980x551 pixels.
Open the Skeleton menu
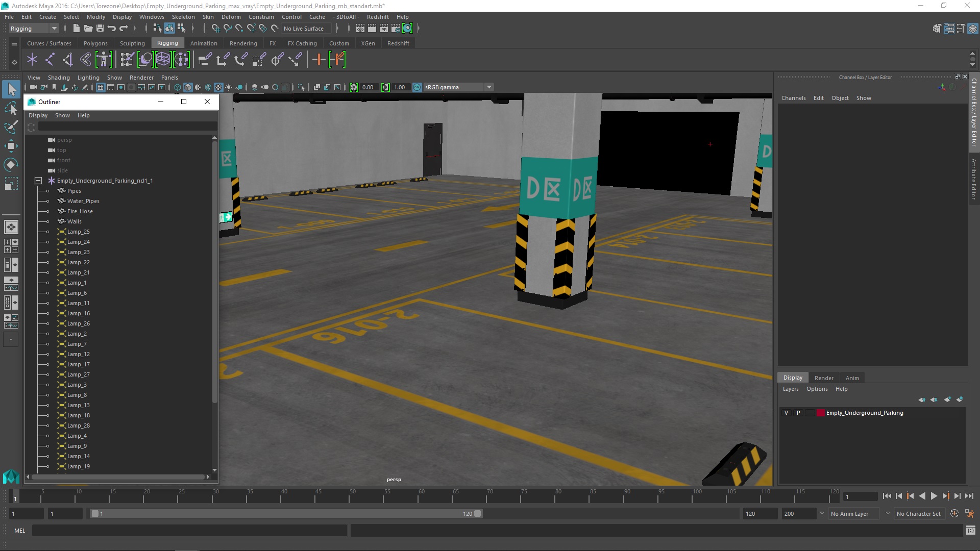coord(183,17)
